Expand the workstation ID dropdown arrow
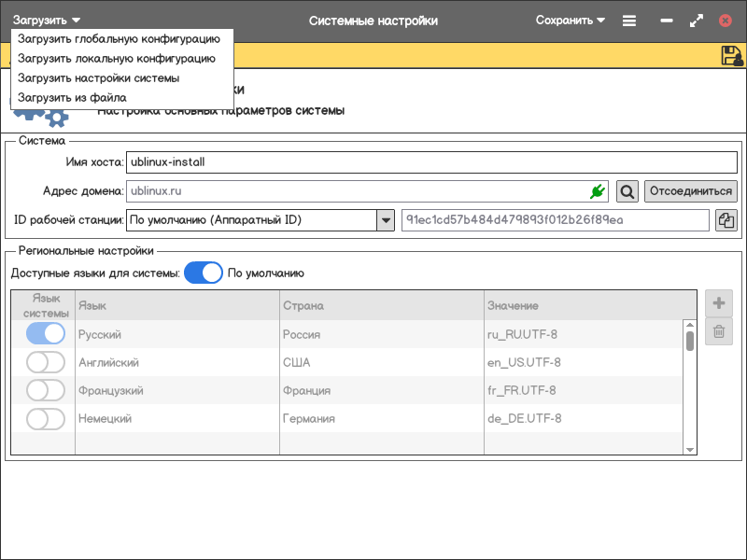747x560 pixels. coord(385,220)
